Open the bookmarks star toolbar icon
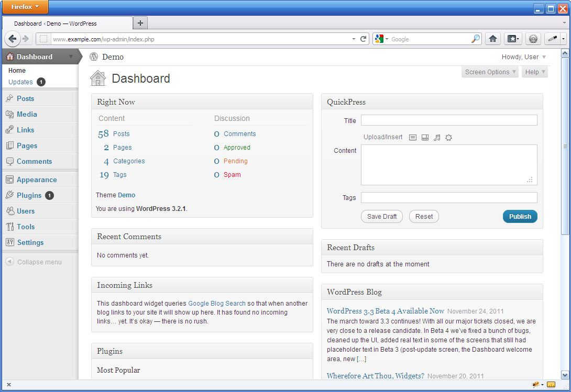The height and width of the screenshot is (392, 571). [513, 39]
